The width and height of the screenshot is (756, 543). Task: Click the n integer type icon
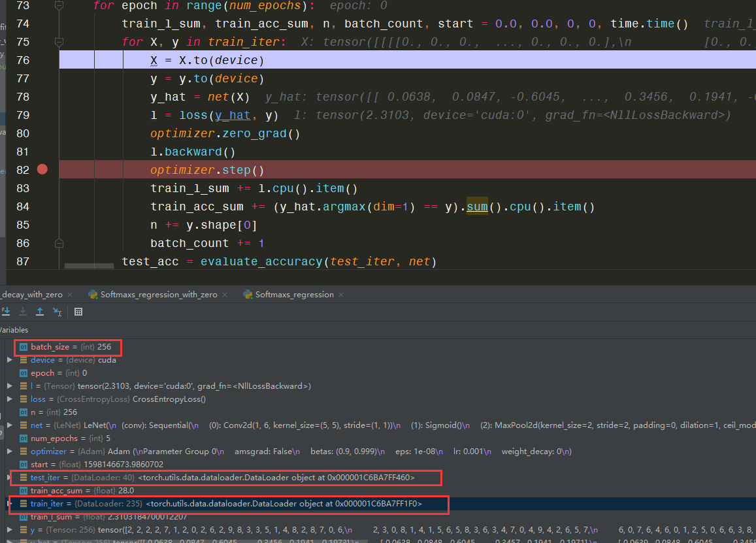pyautogui.click(x=23, y=412)
